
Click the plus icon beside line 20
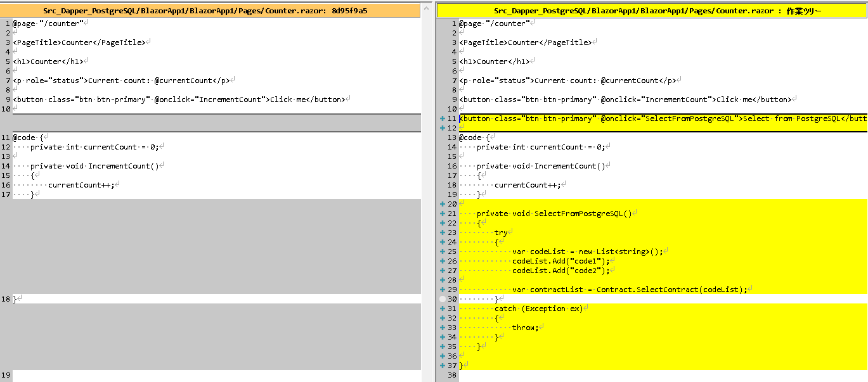[x=441, y=204]
